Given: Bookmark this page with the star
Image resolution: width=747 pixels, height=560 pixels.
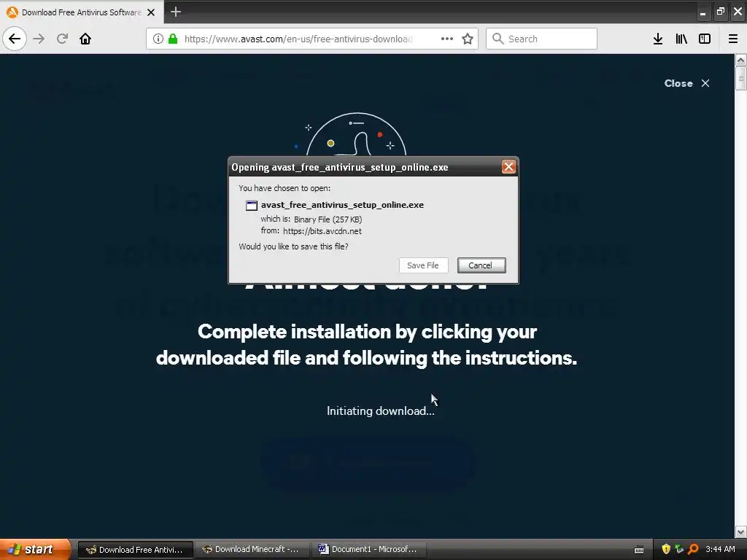Looking at the screenshot, I should (x=468, y=39).
